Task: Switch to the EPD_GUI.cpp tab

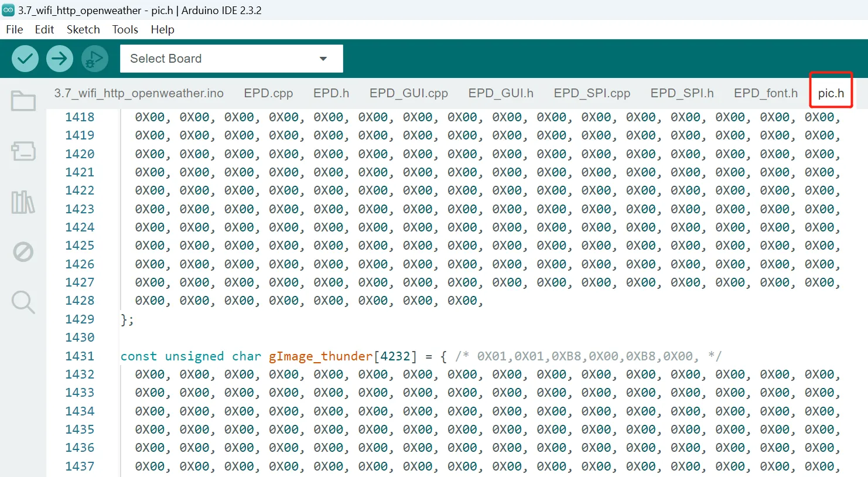Action: (408, 93)
